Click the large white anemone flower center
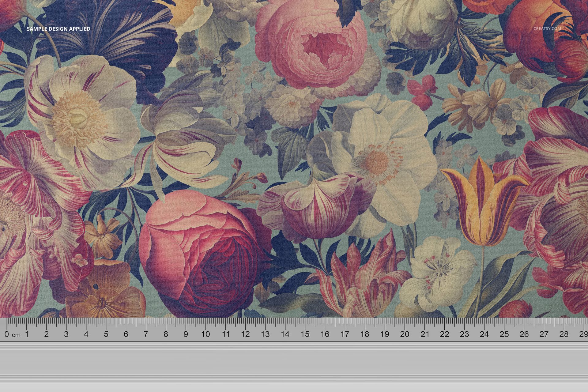The image size is (588, 392). coord(380,162)
